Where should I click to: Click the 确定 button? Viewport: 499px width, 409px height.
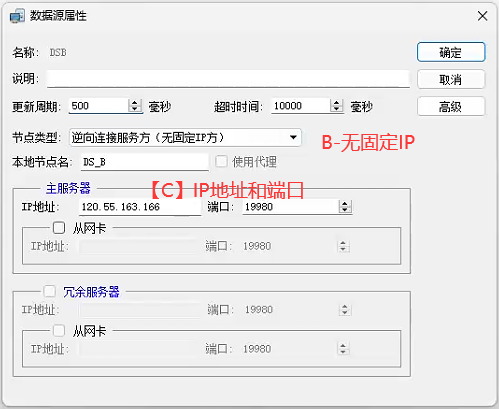451,52
